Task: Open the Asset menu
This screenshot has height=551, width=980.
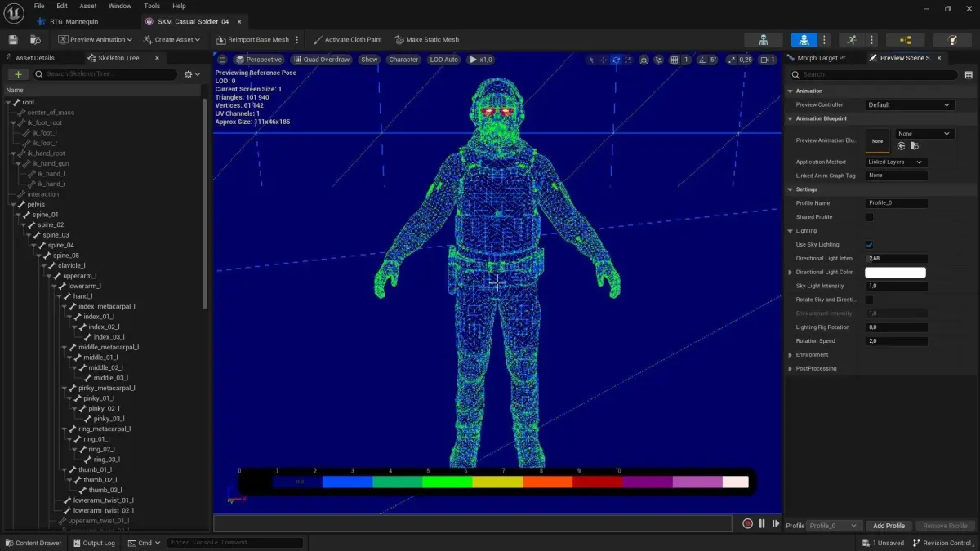Action: (x=88, y=6)
